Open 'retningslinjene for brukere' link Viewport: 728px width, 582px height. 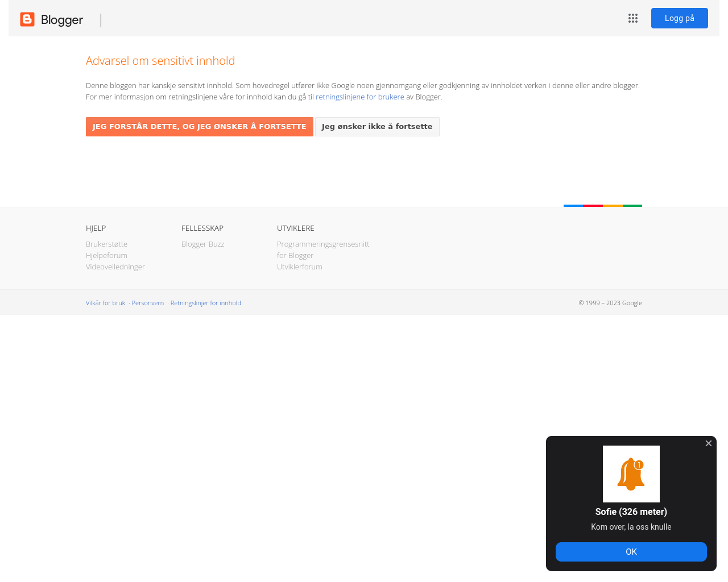click(360, 97)
